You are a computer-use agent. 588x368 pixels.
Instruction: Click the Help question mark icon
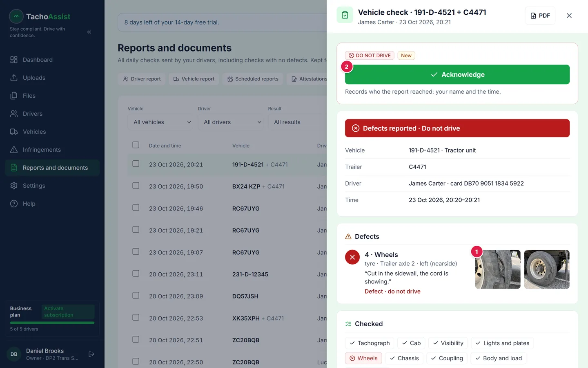14,204
